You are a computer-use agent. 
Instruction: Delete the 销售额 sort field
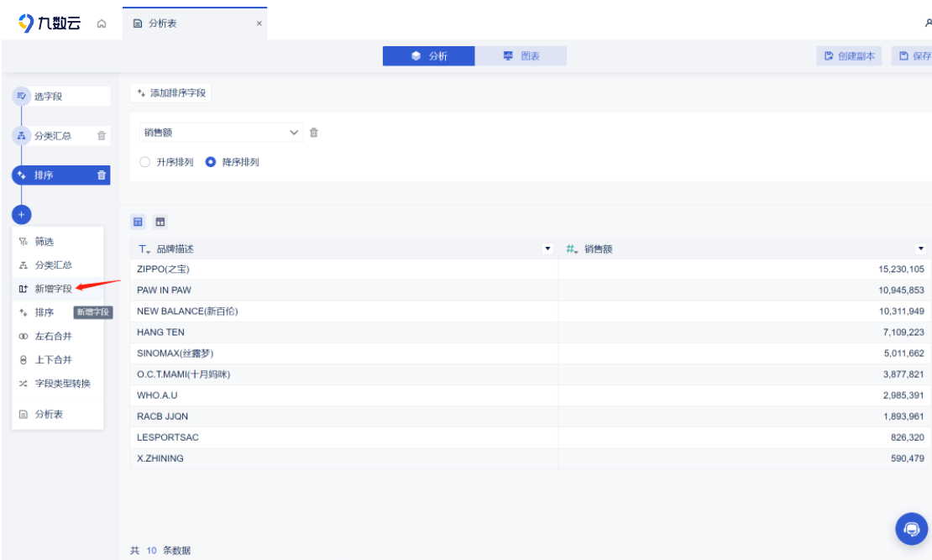click(314, 133)
